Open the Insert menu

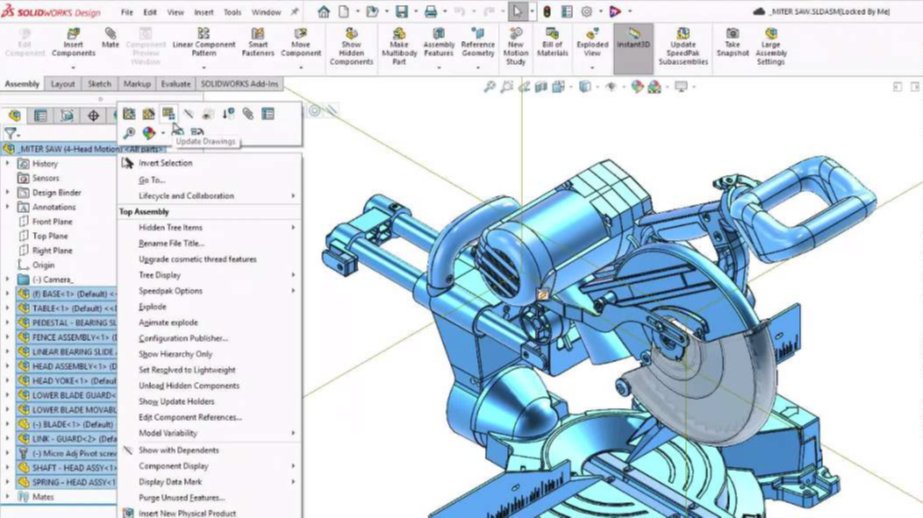pyautogui.click(x=204, y=12)
